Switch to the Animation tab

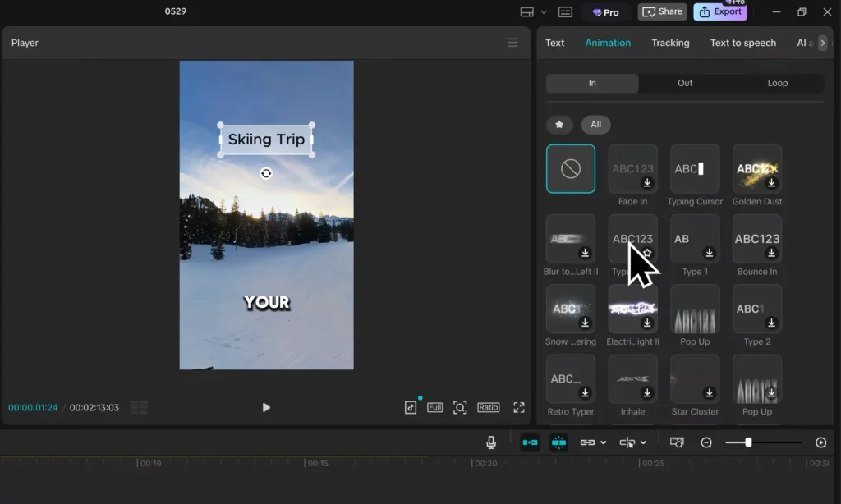[608, 43]
